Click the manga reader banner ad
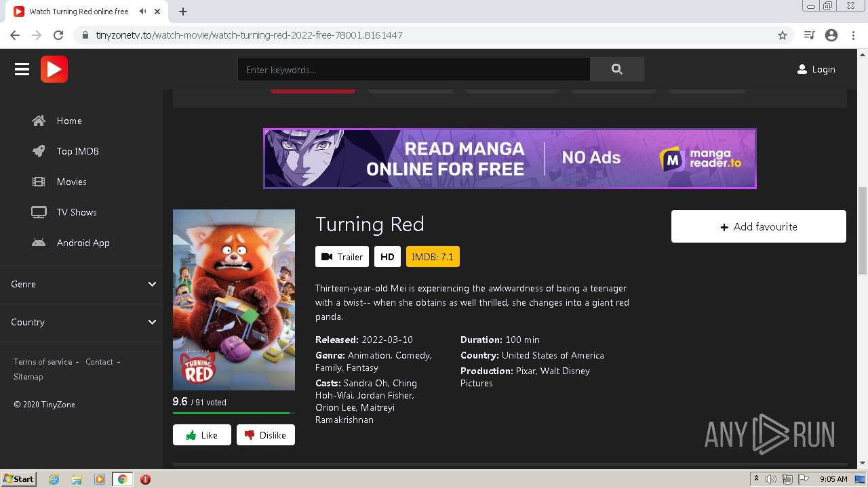This screenshot has width=868, height=488. pyautogui.click(x=510, y=159)
